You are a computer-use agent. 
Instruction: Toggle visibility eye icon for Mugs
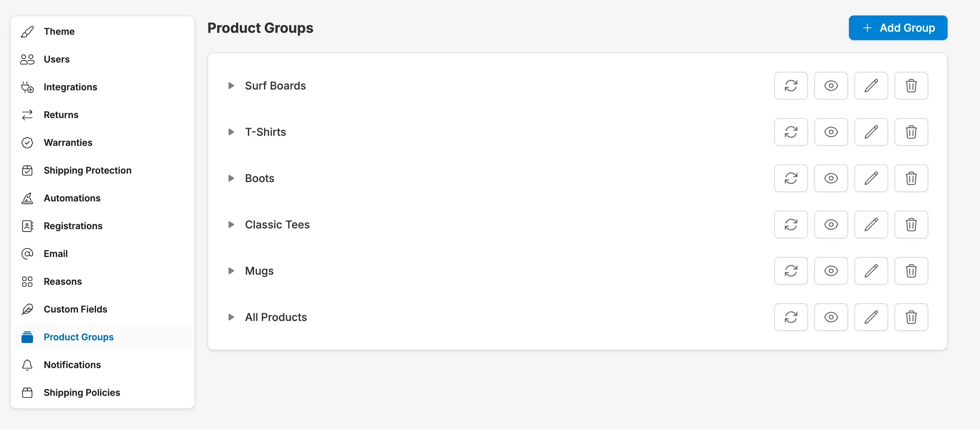[x=831, y=270]
